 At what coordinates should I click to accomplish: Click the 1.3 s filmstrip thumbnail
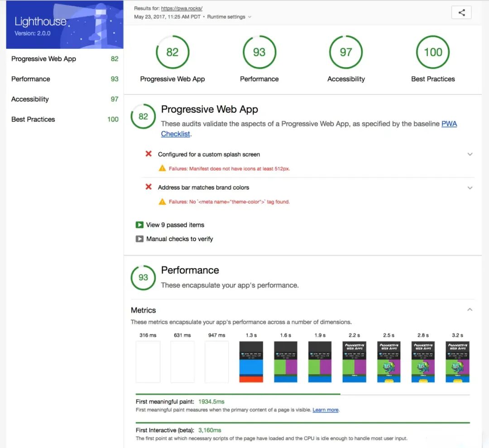(251, 361)
